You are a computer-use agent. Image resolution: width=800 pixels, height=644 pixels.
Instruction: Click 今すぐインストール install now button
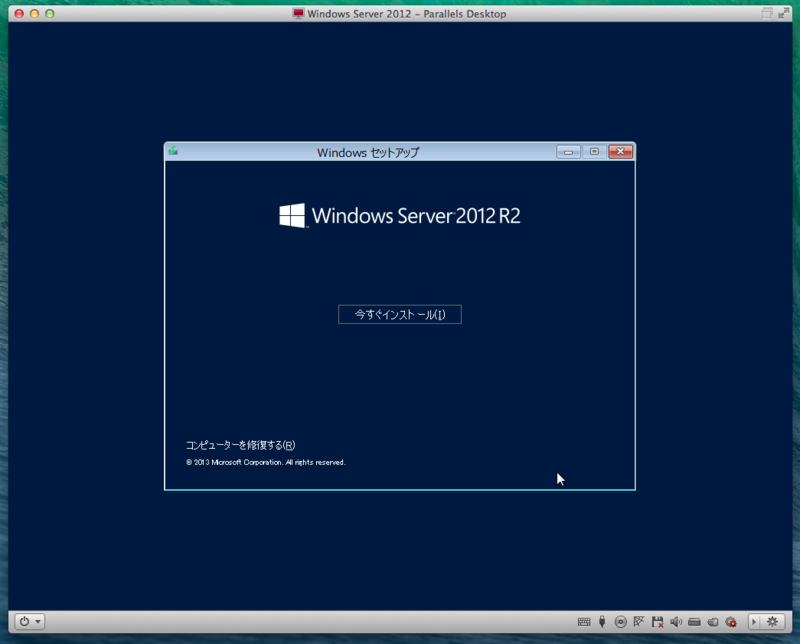399,314
